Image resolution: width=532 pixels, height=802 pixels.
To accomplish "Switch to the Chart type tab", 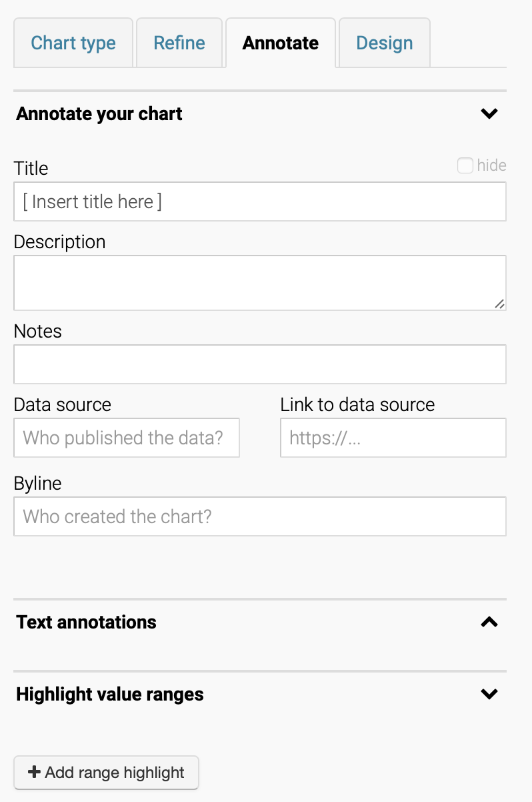I will point(73,43).
